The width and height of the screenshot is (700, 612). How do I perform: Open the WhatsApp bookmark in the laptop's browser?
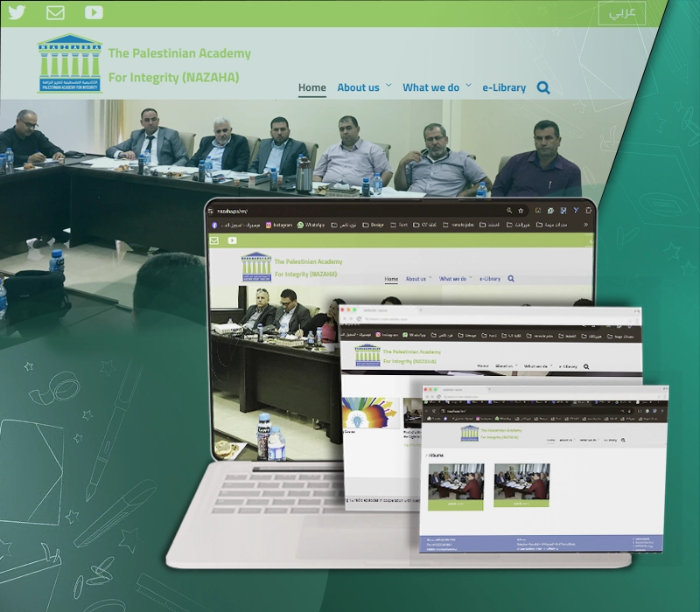[311, 225]
